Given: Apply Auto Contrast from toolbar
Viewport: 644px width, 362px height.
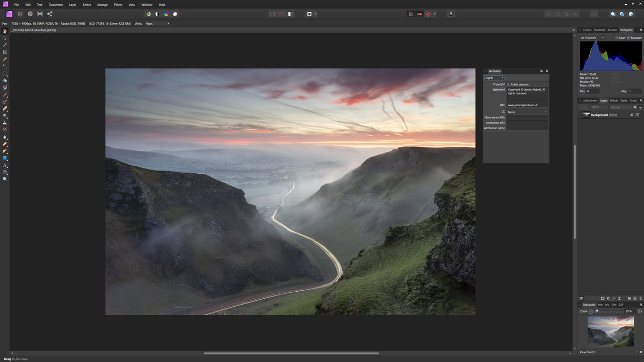Looking at the screenshot, I should [x=157, y=14].
